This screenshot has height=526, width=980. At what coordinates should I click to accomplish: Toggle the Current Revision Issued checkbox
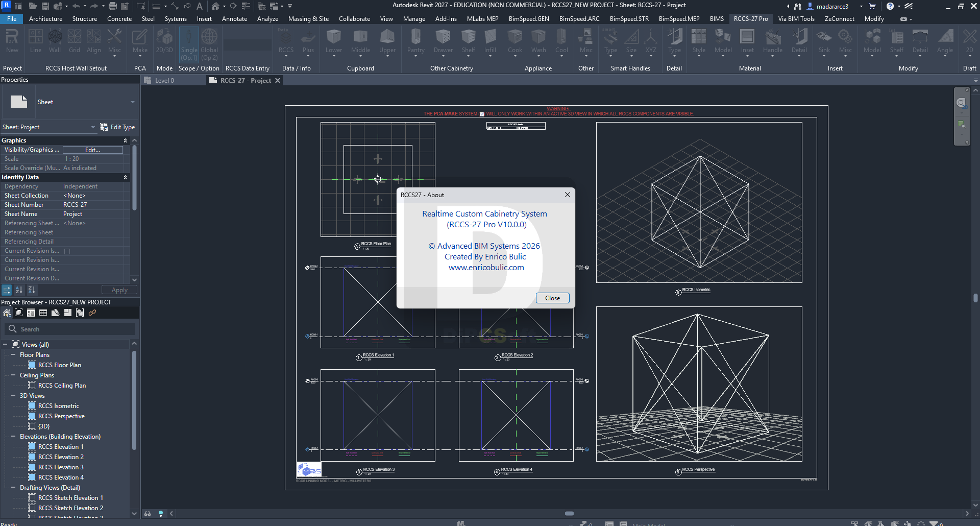click(x=67, y=251)
